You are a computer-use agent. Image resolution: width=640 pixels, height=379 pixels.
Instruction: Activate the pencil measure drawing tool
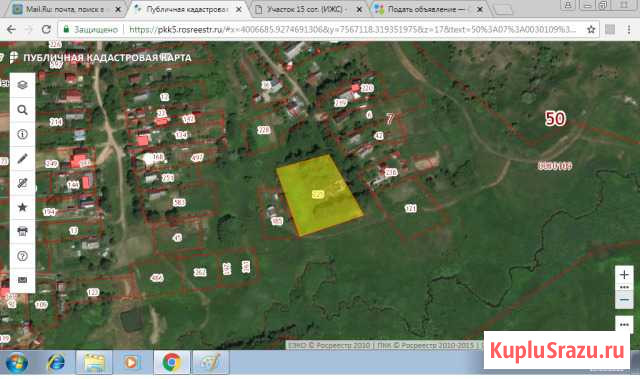[22, 159]
